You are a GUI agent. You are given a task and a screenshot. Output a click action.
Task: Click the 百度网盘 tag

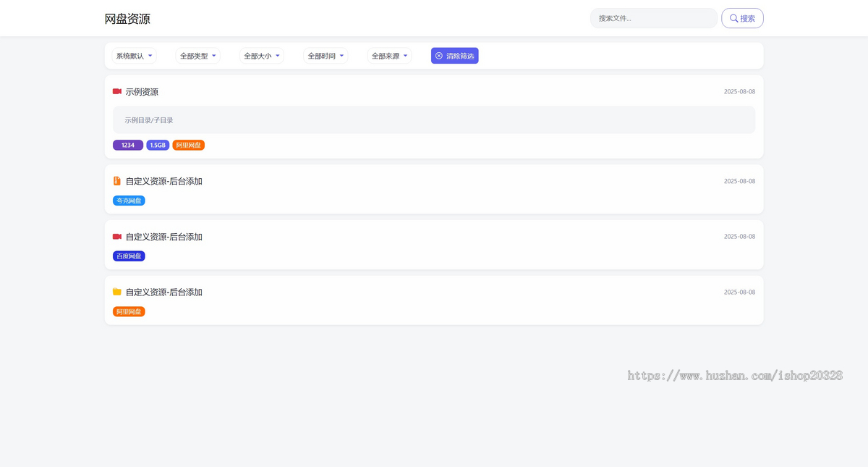point(129,256)
